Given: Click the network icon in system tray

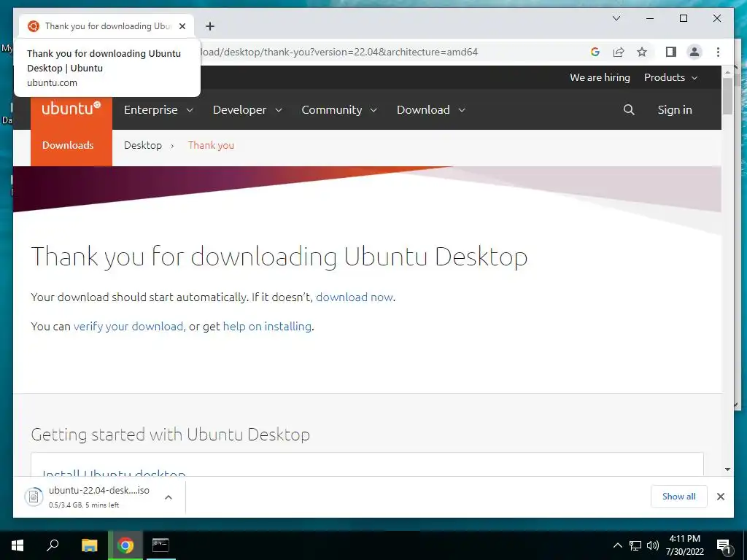Looking at the screenshot, I should [x=635, y=545].
